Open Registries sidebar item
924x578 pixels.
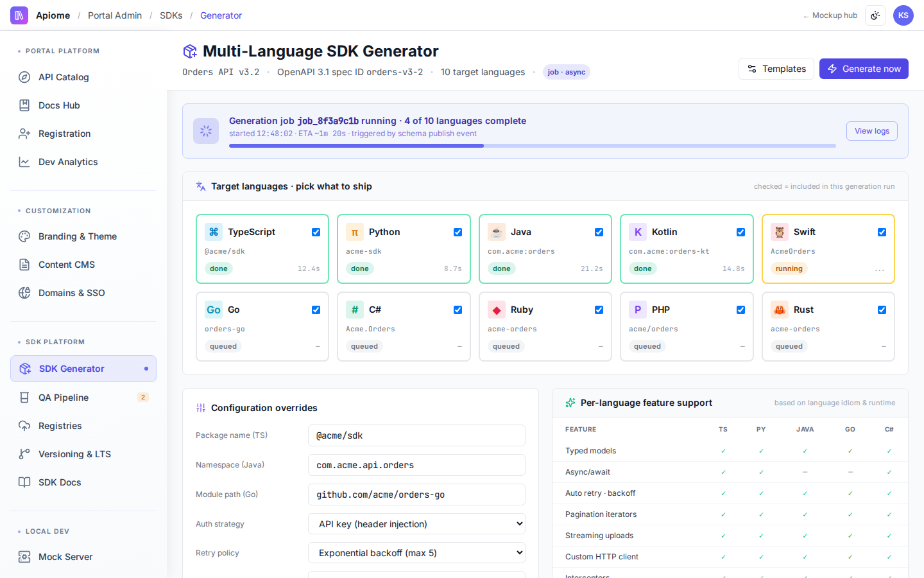[x=83, y=426]
